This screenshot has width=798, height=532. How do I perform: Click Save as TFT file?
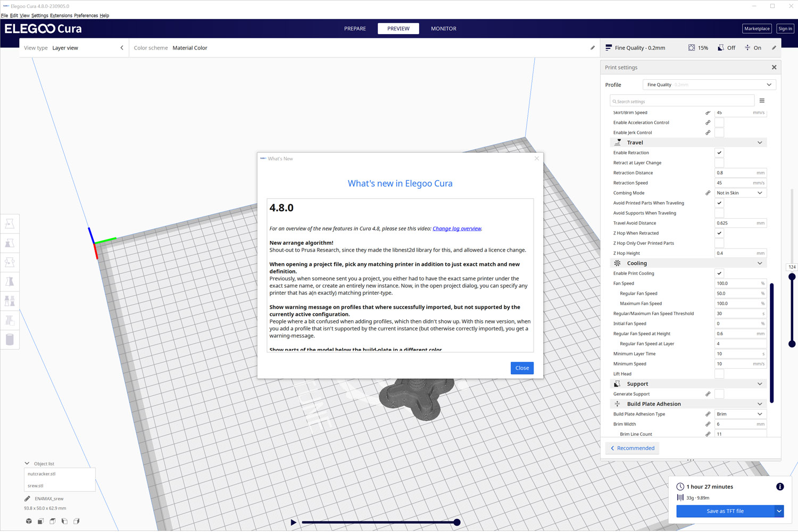pos(725,511)
